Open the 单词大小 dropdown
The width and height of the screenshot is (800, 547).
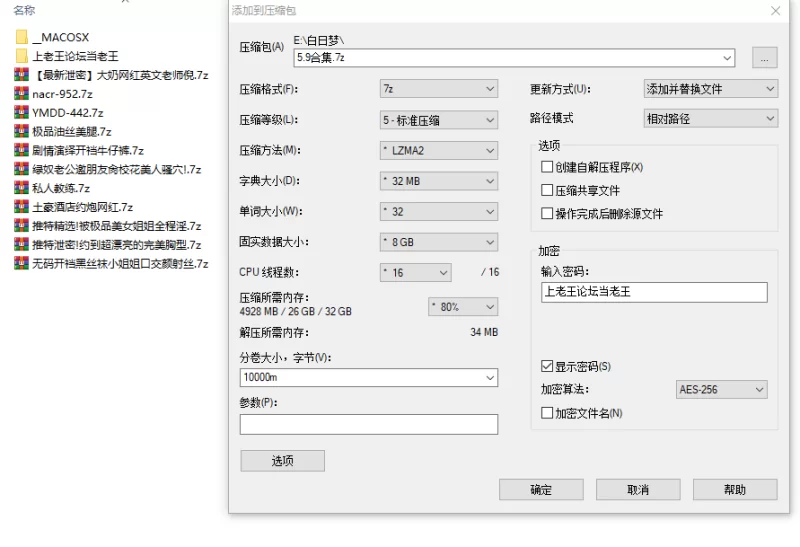pyautogui.click(x=439, y=212)
